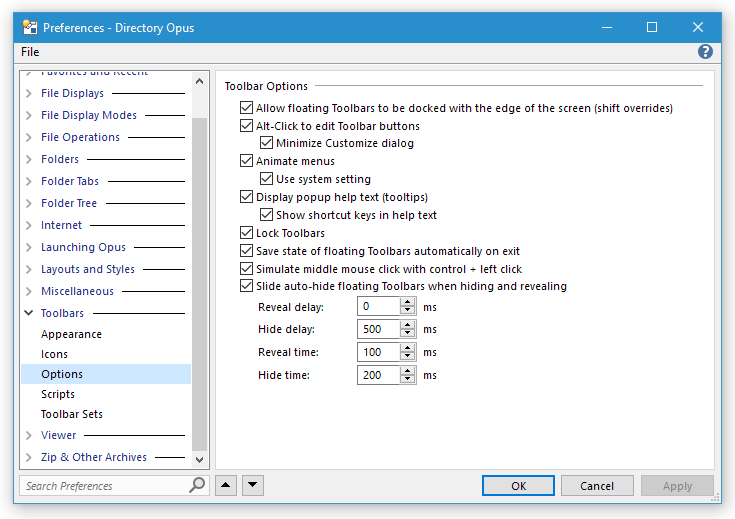Click the previous page up-arrow button
This screenshot has height=519, width=735.
click(225, 485)
